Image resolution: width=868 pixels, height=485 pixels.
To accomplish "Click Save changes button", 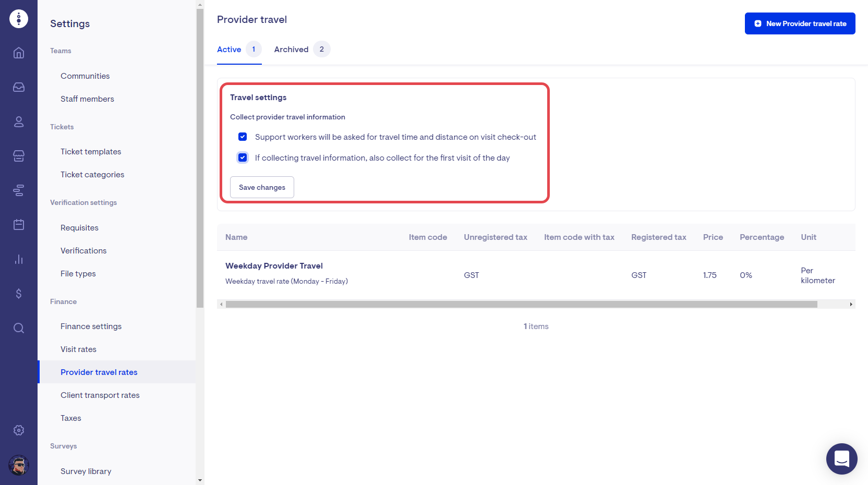I will click(x=262, y=187).
